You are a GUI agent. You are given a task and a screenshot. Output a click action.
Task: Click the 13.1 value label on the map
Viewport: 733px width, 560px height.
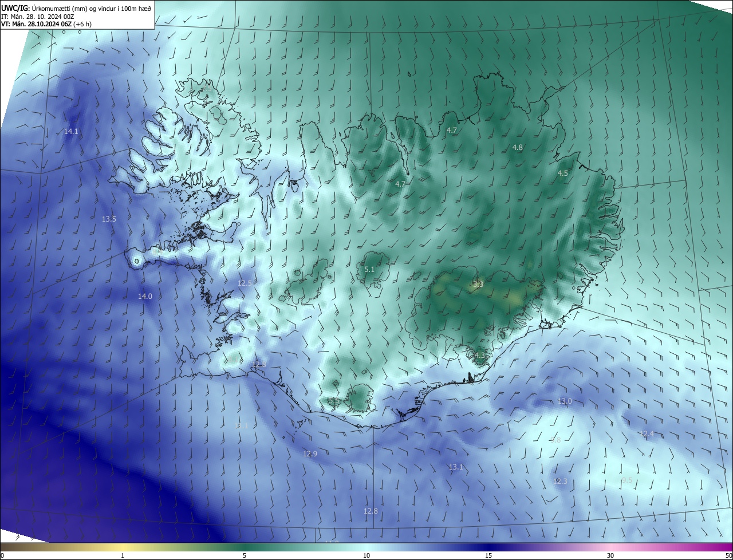(x=455, y=467)
